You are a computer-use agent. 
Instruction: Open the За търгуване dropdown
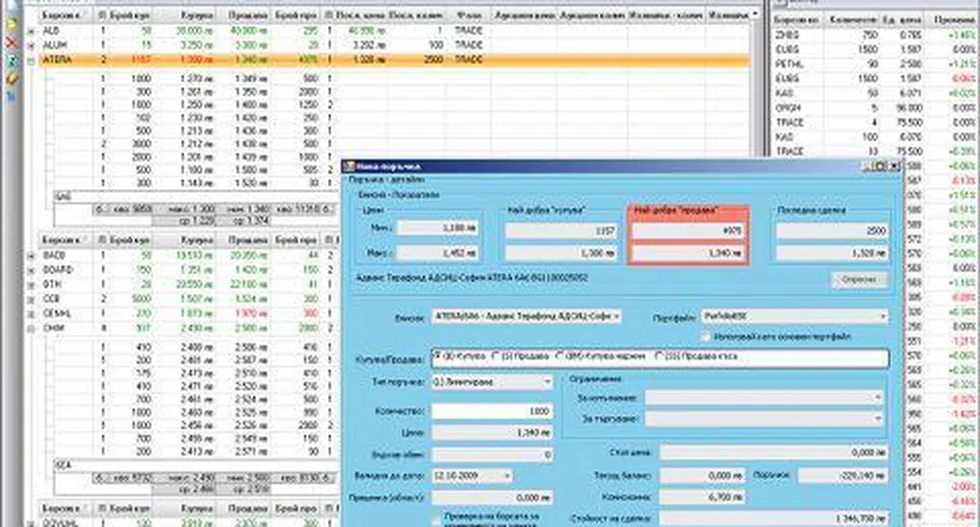pyautogui.click(x=877, y=418)
